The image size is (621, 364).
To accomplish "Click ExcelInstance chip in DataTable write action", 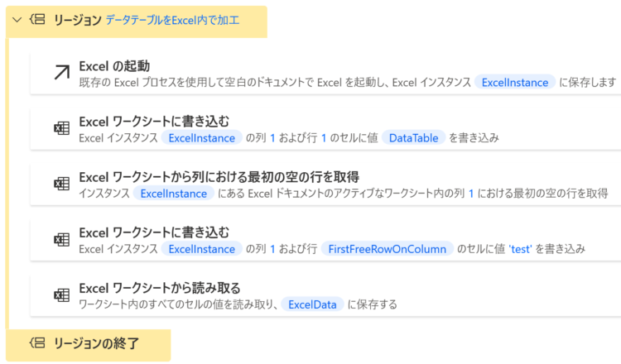I will [201, 137].
